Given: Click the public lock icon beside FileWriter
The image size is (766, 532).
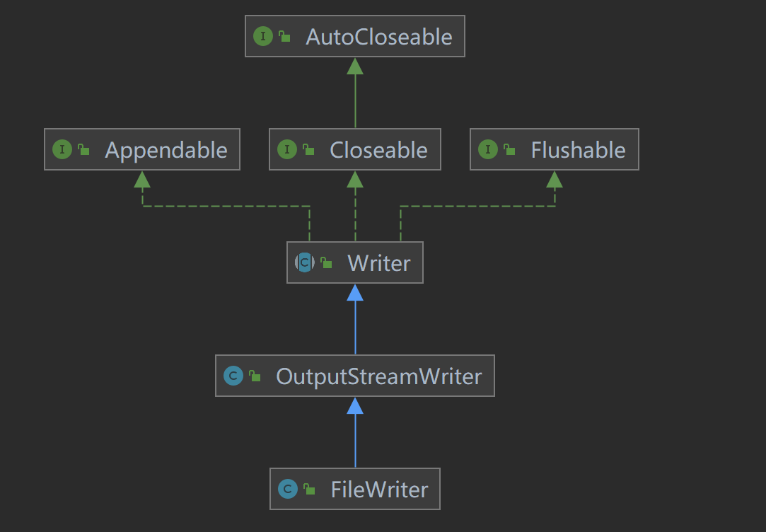Looking at the screenshot, I should [x=309, y=490].
